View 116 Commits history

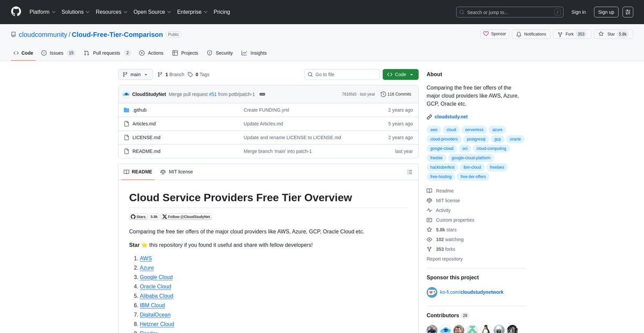pos(396,94)
